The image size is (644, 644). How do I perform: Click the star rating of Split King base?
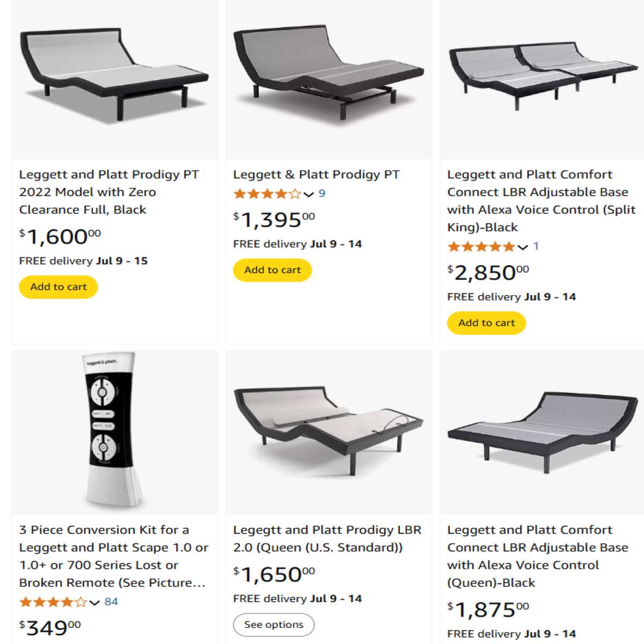point(481,247)
